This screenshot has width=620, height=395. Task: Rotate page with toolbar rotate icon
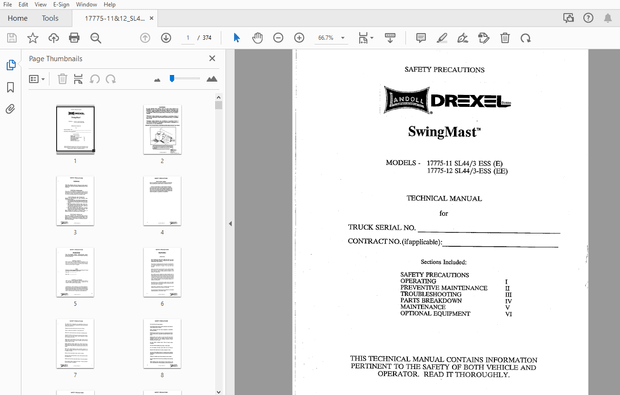tap(525, 38)
